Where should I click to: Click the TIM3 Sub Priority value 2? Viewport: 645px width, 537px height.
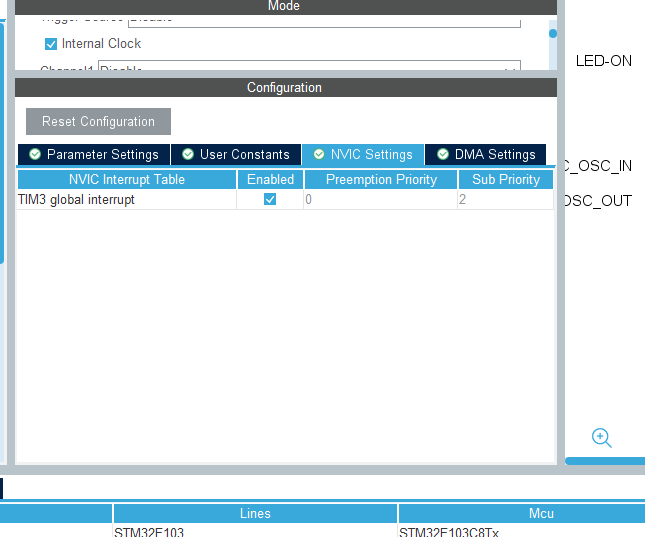[506, 200]
